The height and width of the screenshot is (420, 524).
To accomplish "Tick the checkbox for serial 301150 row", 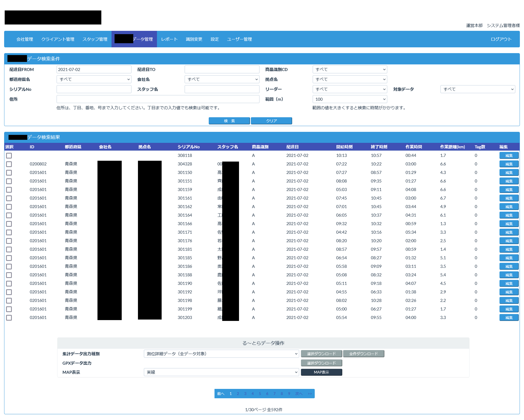I will coord(9,173).
